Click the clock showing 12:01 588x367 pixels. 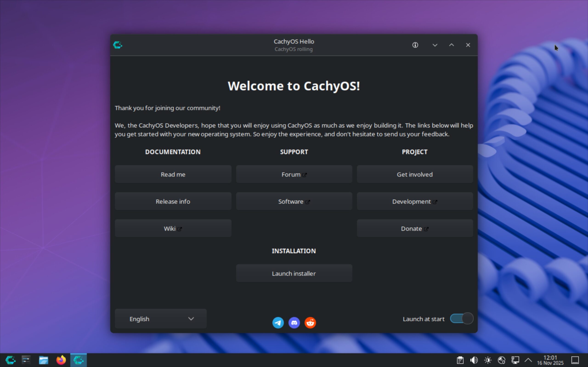pyautogui.click(x=550, y=360)
